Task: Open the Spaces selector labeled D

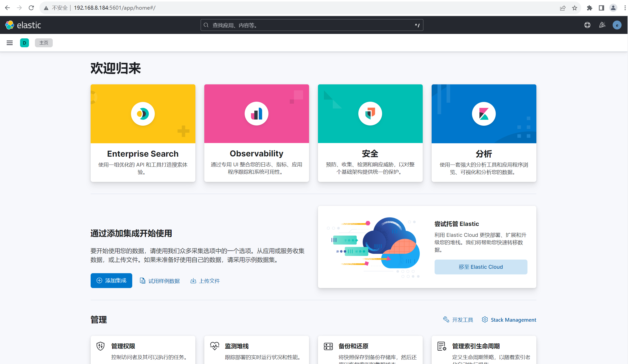Action: click(x=25, y=43)
